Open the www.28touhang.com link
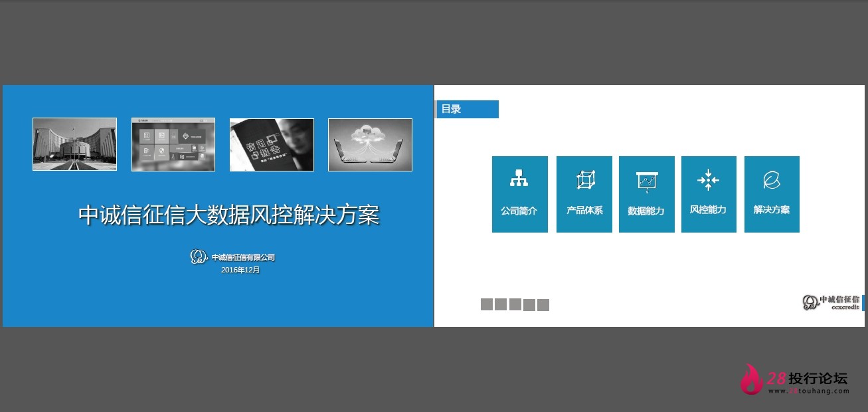Image resolution: width=868 pixels, height=412 pixels. (808, 391)
